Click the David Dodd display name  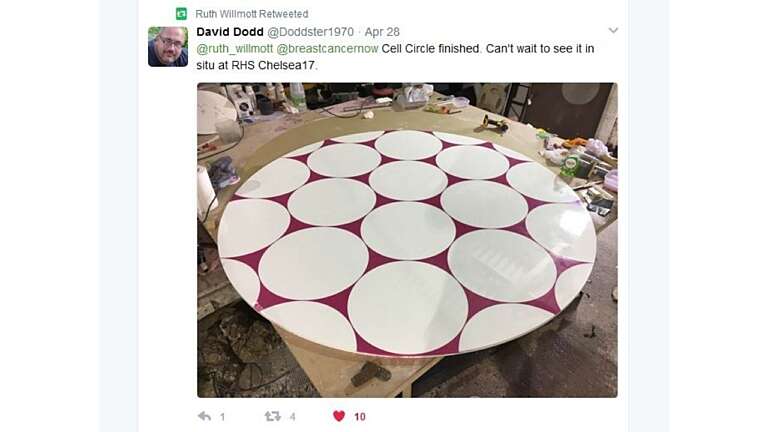point(230,32)
